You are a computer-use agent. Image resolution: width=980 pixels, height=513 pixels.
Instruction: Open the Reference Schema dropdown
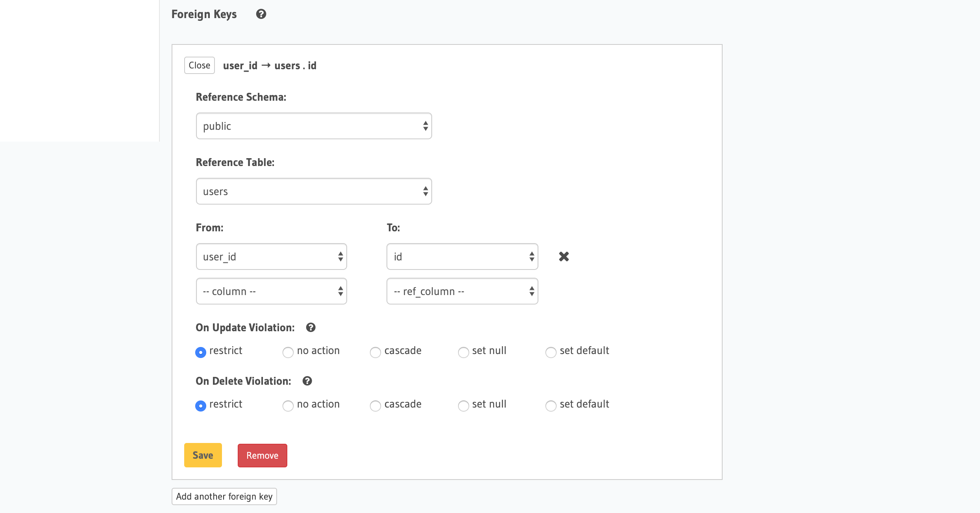tap(314, 126)
